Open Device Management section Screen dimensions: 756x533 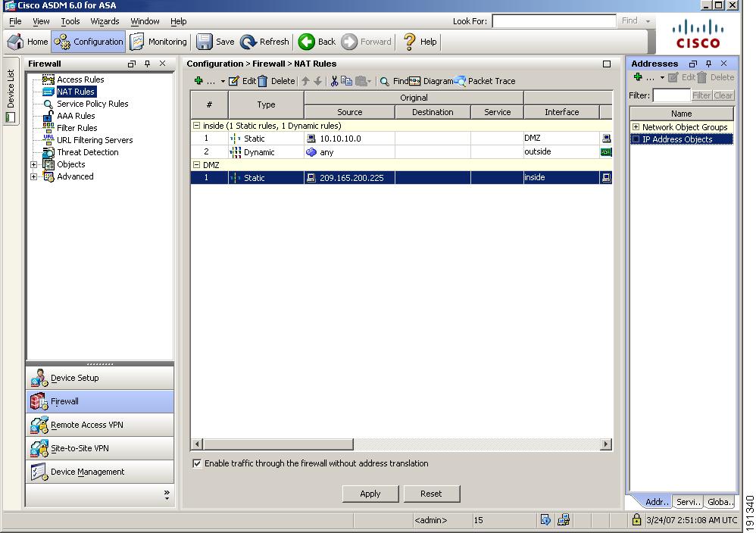point(100,472)
